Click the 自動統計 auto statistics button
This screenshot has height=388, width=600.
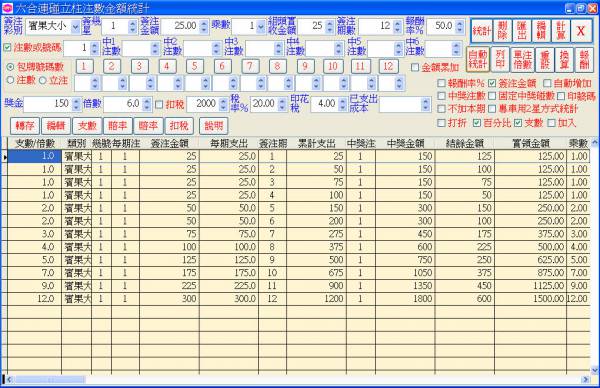(478, 60)
